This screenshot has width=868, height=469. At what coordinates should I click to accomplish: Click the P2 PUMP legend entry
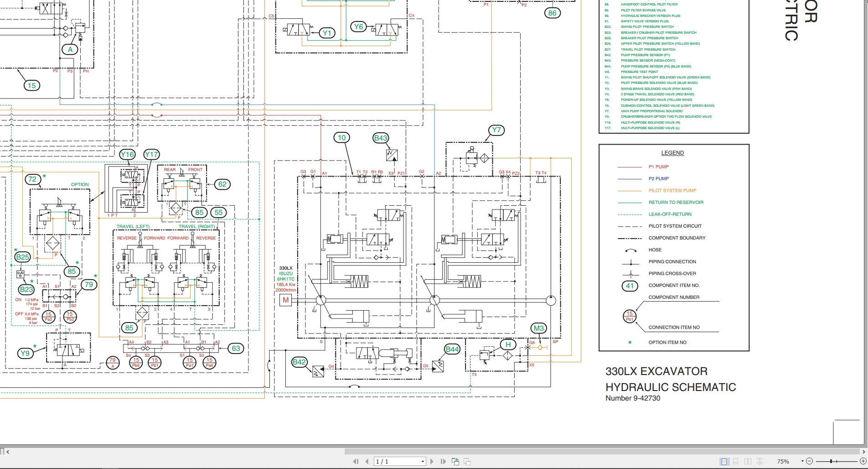point(659,179)
